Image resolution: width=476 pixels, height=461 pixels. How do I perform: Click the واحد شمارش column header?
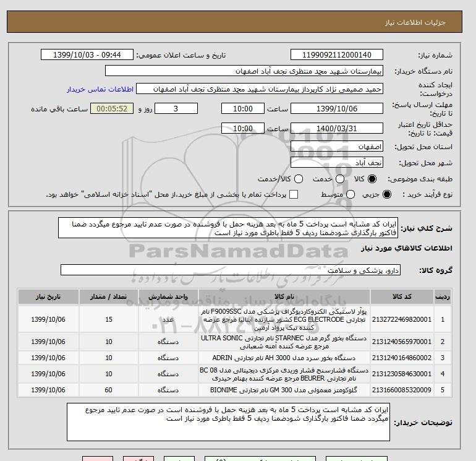pyautogui.click(x=168, y=296)
